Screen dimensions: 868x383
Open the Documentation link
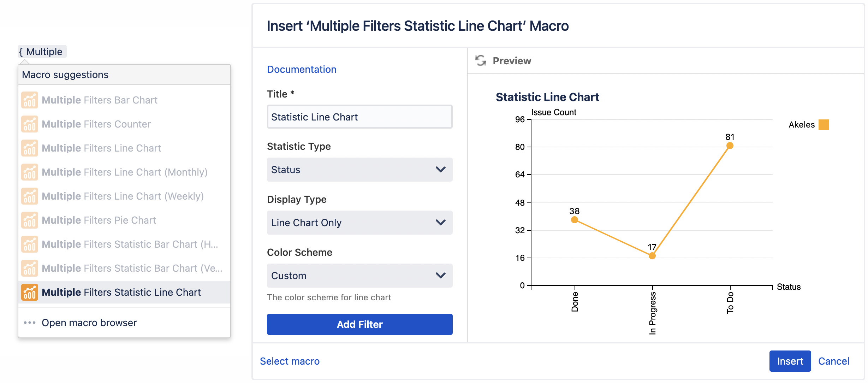[x=302, y=69]
